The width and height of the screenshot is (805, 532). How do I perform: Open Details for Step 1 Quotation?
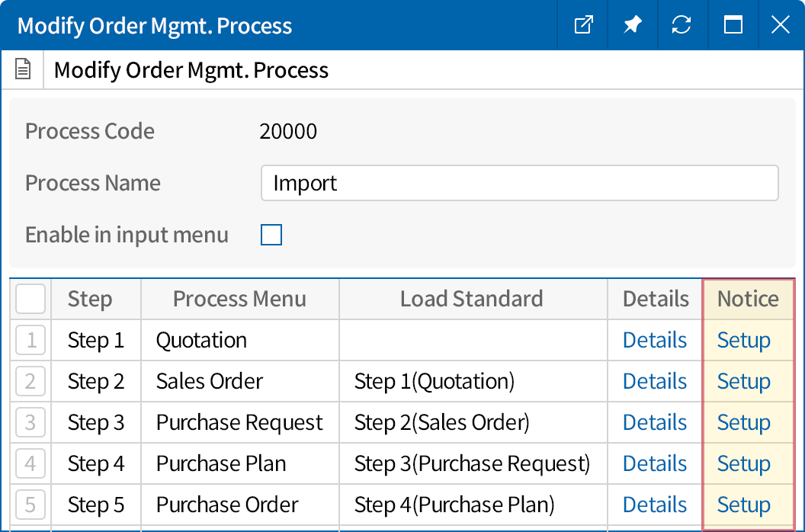pyautogui.click(x=654, y=340)
